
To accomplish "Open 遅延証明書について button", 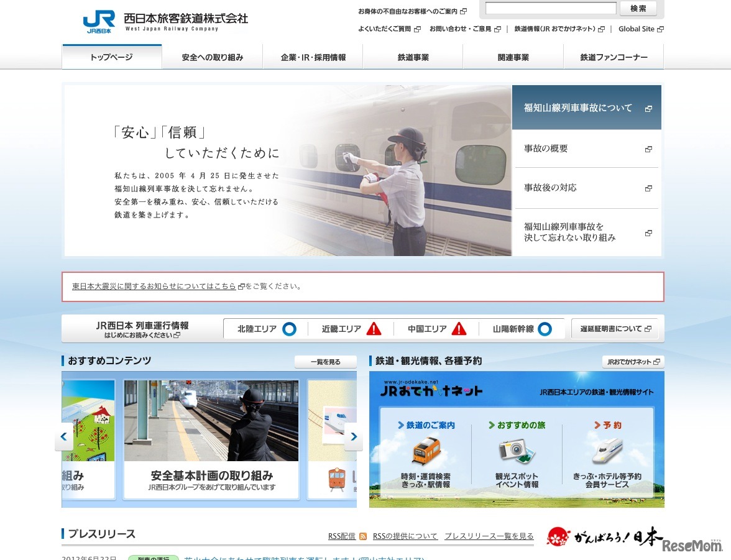I will (615, 329).
